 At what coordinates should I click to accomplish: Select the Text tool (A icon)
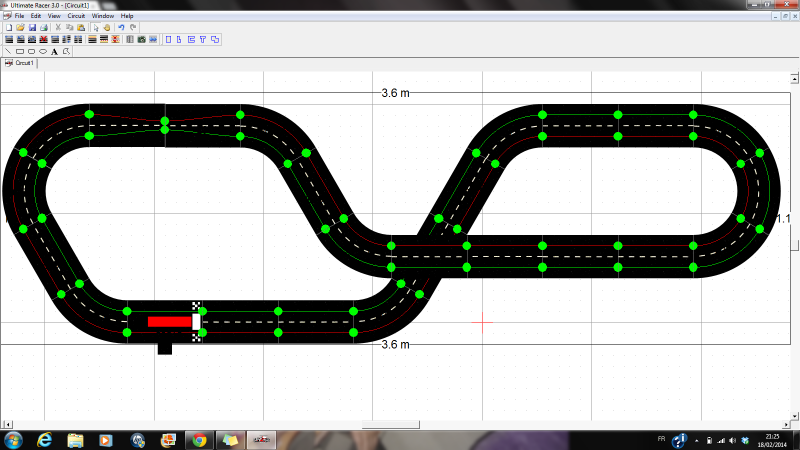[x=54, y=50]
